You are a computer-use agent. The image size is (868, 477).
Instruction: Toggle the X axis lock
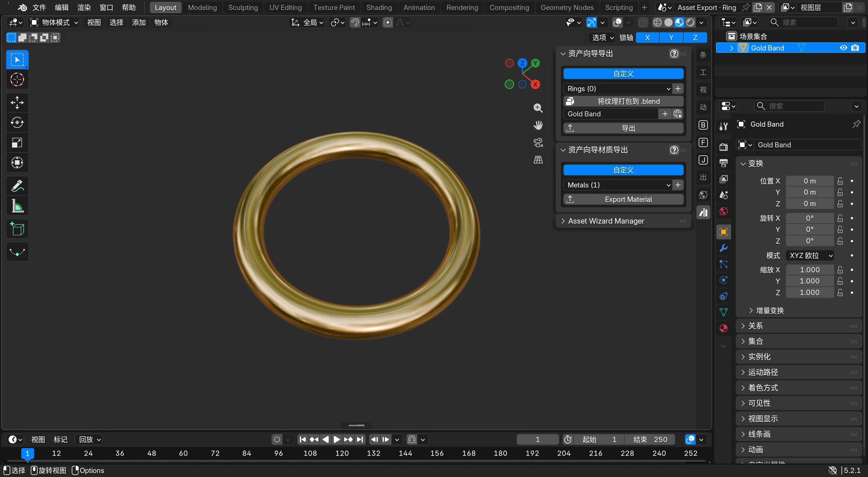click(x=647, y=38)
